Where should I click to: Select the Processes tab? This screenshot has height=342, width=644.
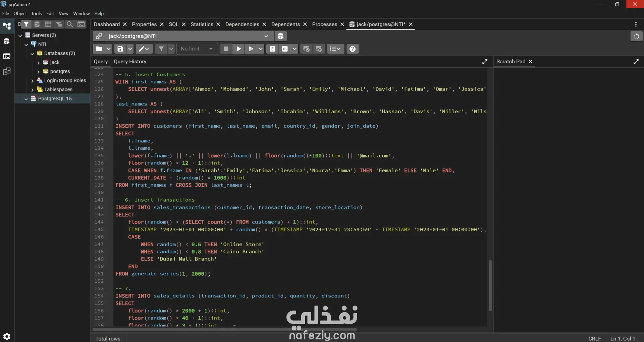pyautogui.click(x=324, y=24)
